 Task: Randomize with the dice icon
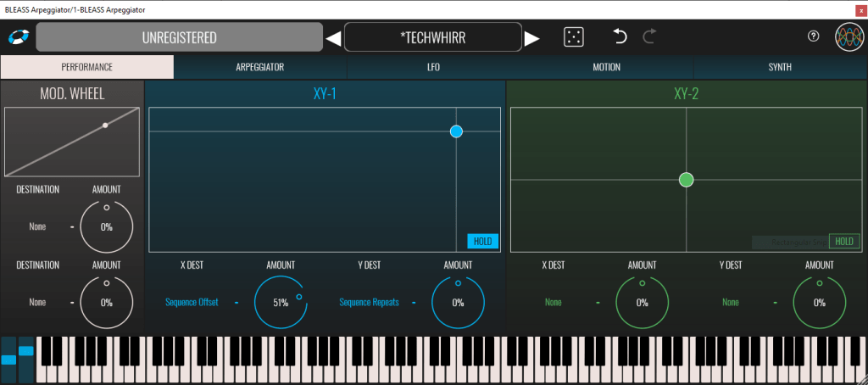click(574, 37)
